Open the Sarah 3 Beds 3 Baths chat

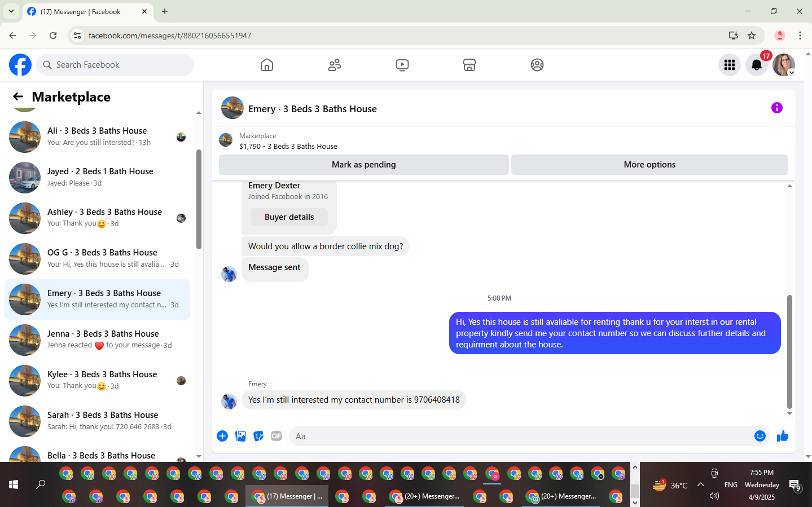[97, 421]
